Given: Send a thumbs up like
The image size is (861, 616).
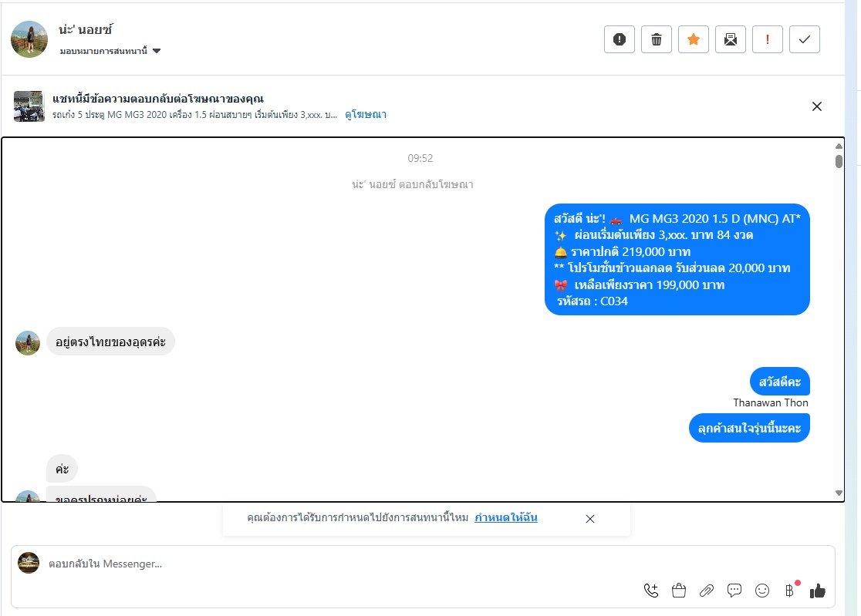Looking at the screenshot, I should point(818,591).
